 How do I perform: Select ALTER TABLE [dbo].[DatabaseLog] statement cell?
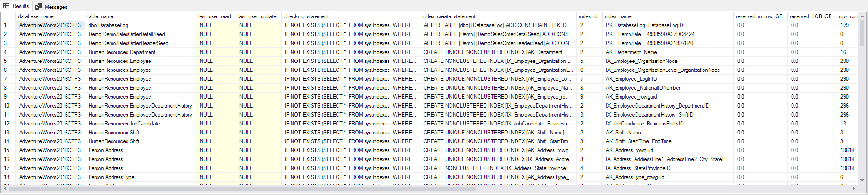coord(499,25)
